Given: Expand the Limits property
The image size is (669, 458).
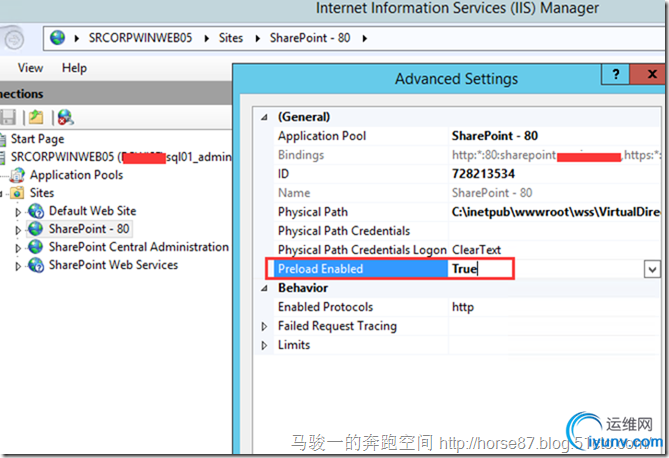Looking at the screenshot, I should coord(264,345).
